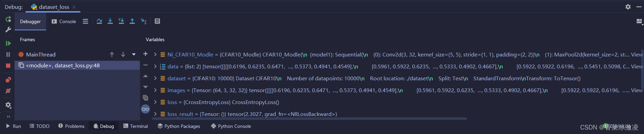Show more debug sidebar actions
Screen dimensions: 644x134
[x=8, y=116]
